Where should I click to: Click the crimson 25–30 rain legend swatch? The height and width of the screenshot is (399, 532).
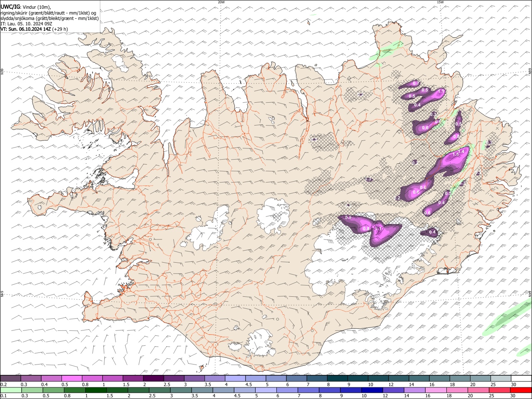pyautogui.click(x=499, y=390)
